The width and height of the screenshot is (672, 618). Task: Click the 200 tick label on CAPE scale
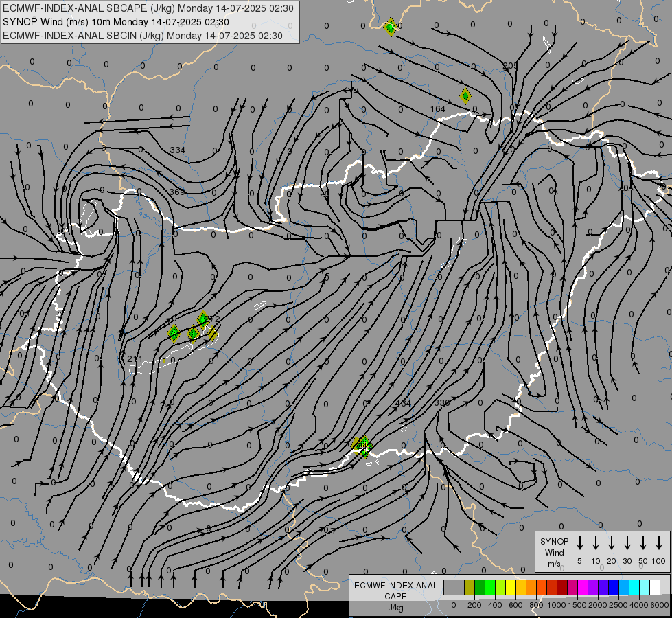click(x=474, y=605)
